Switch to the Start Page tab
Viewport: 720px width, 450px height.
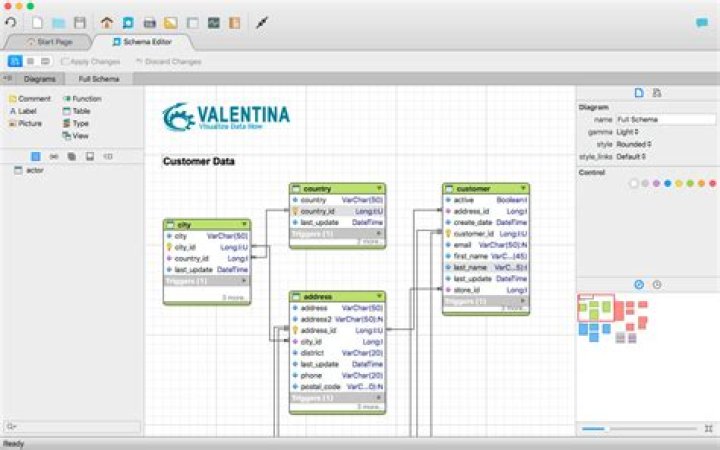coord(50,42)
